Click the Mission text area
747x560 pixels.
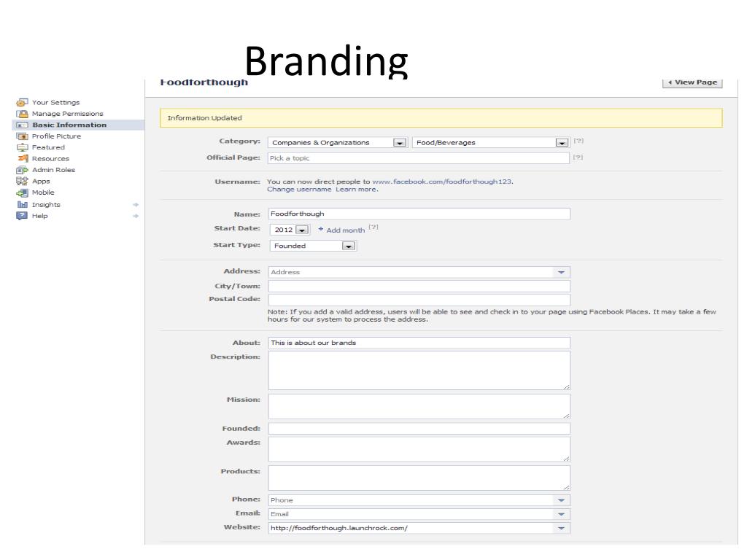pyautogui.click(x=419, y=407)
